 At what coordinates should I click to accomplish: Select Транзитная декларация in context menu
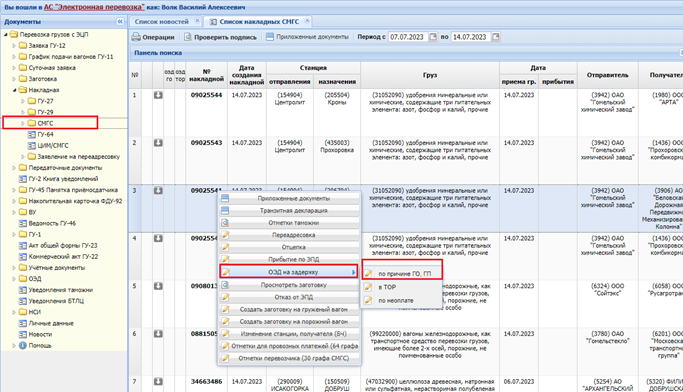pos(289,211)
